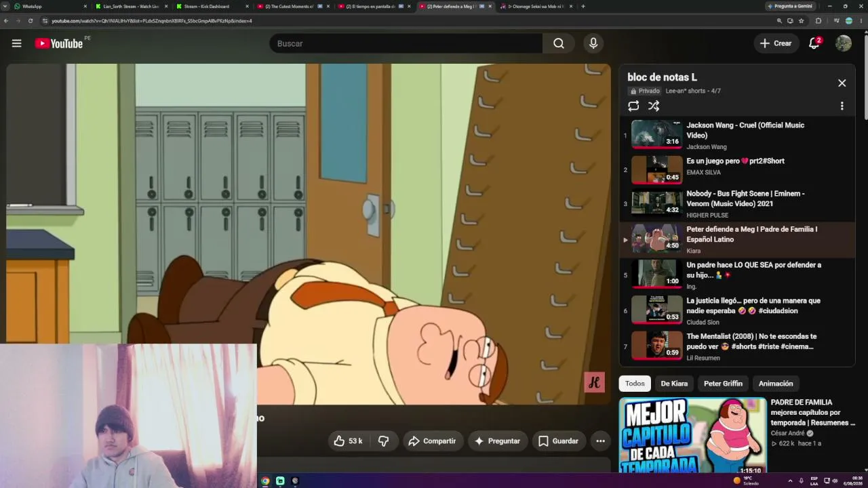Select the Peter Griffin filter chip
This screenshot has width=868, height=488.
click(723, 384)
